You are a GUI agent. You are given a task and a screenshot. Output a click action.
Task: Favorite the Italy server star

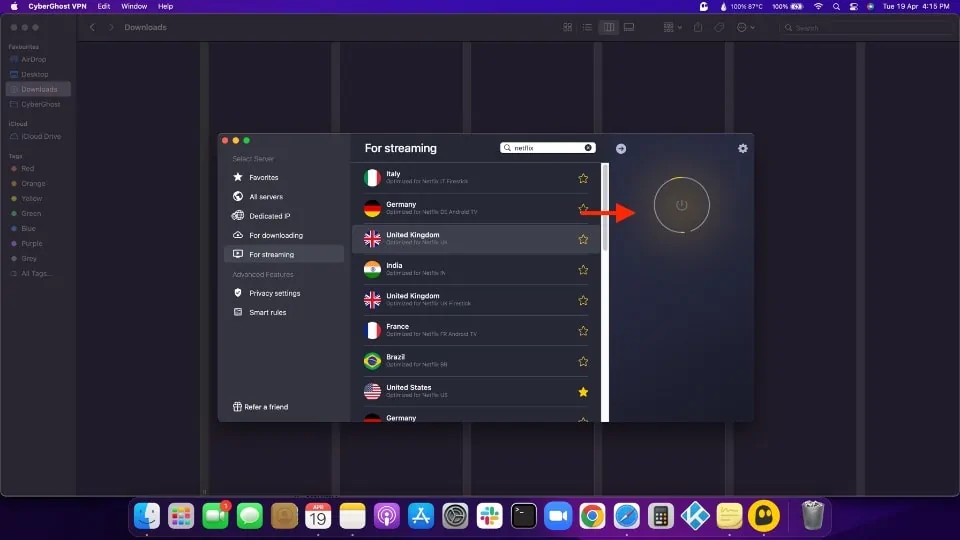click(583, 178)
